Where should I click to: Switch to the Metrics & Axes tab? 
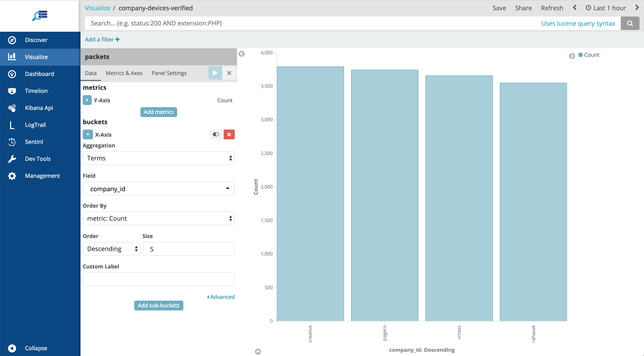(x=124, y=73)
